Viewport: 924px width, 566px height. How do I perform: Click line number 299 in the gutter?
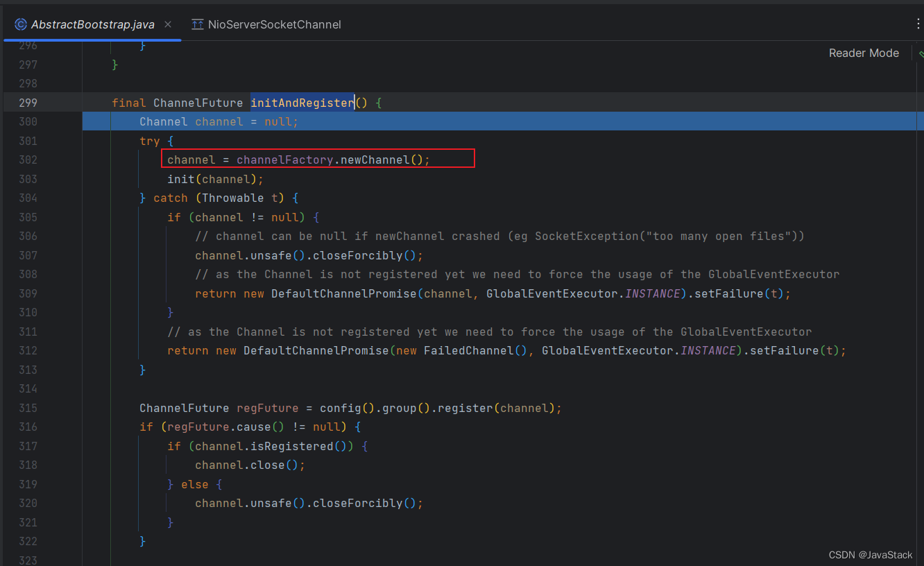28,103
